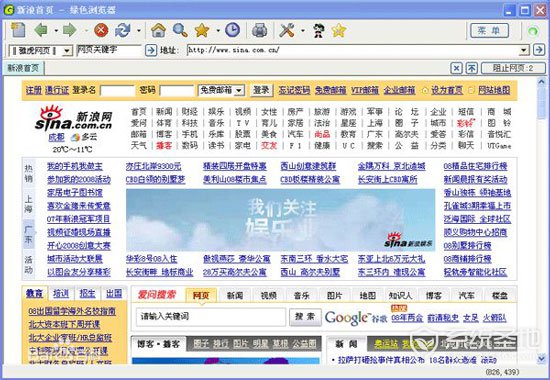The image size is (550, 380).
Task: Click the Google 谷歌 logo
Action: tap(356, 318)
